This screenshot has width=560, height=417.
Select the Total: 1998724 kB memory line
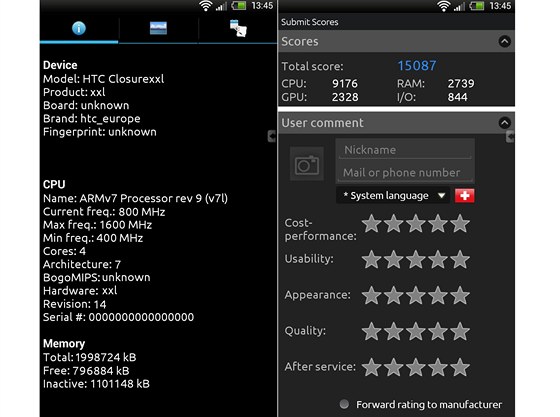[90, 357]
